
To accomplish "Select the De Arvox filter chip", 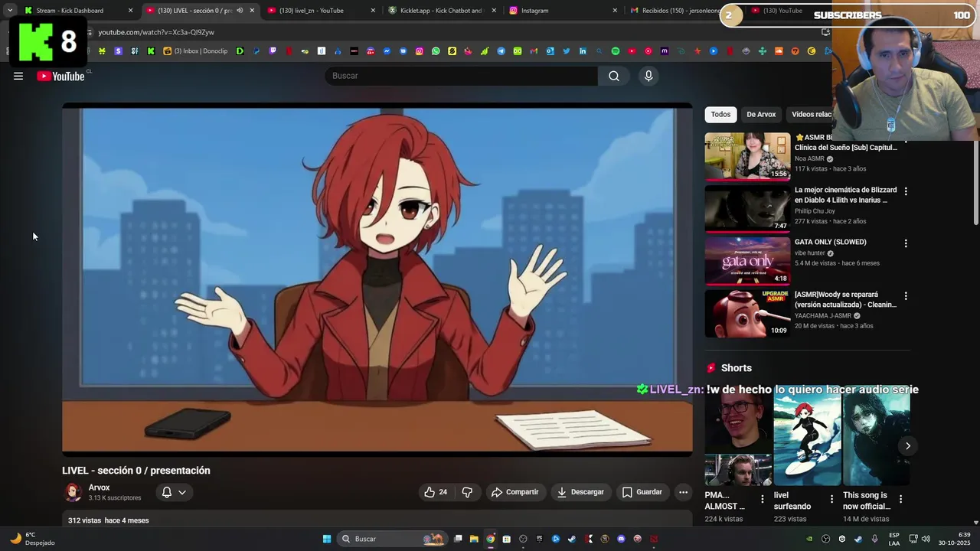I will (761, 115).
